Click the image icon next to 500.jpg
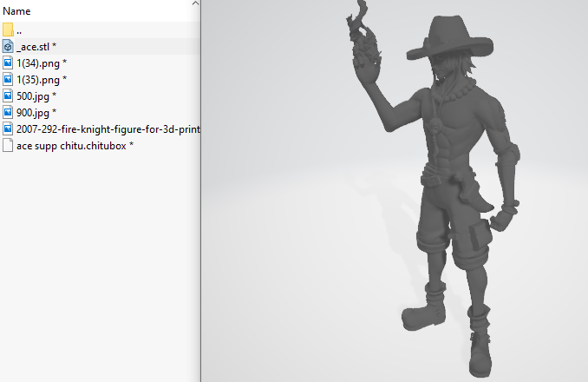Image resolution: width=588 pixels, height=382 pixels. (x=8, y=96)
